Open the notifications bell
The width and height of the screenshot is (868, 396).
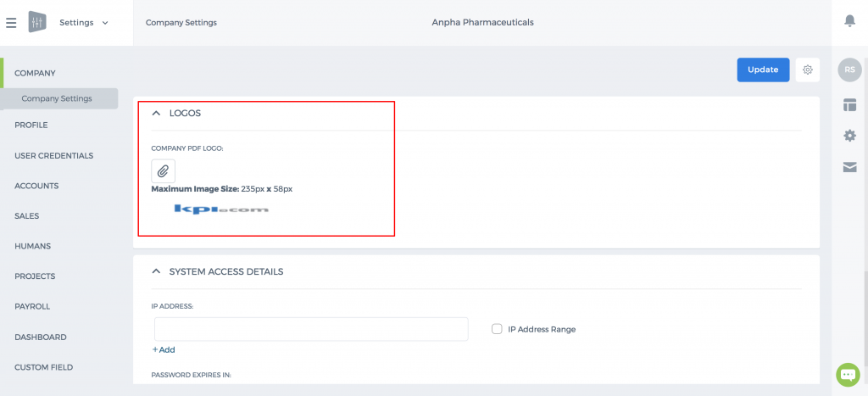(849, 21)
